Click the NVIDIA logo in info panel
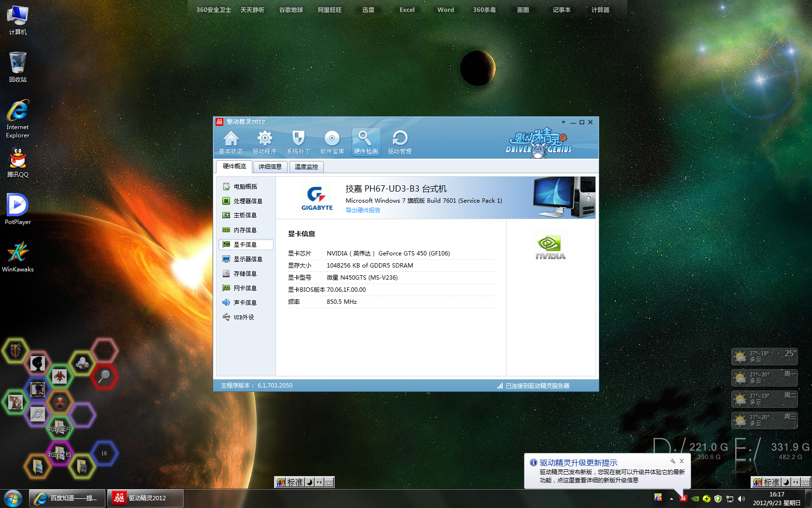Viewport: 812px width, 508px height. [x=551, y=247]
